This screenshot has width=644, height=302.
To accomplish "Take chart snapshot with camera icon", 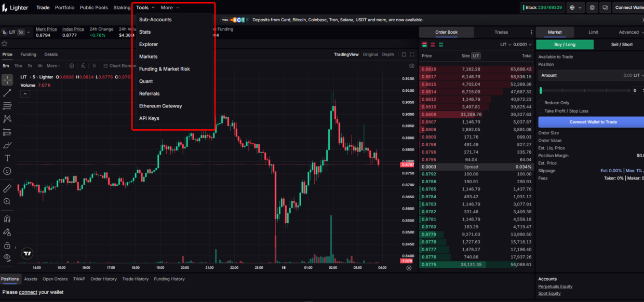I will tap(412, 66).
